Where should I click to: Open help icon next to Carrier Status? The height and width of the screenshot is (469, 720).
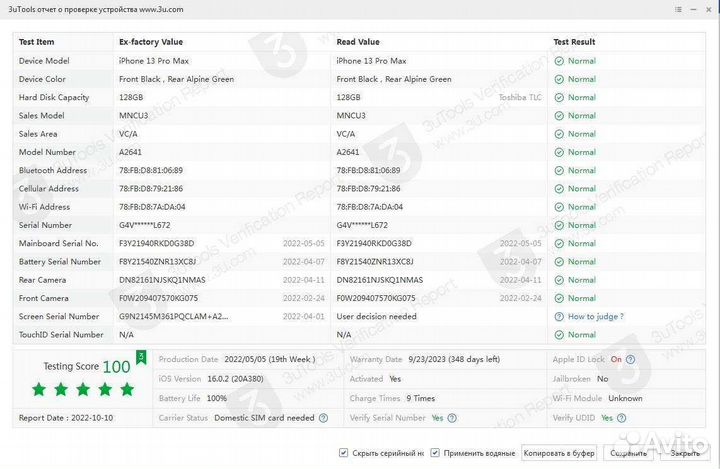pyautogui.click(x=323, y=418)
